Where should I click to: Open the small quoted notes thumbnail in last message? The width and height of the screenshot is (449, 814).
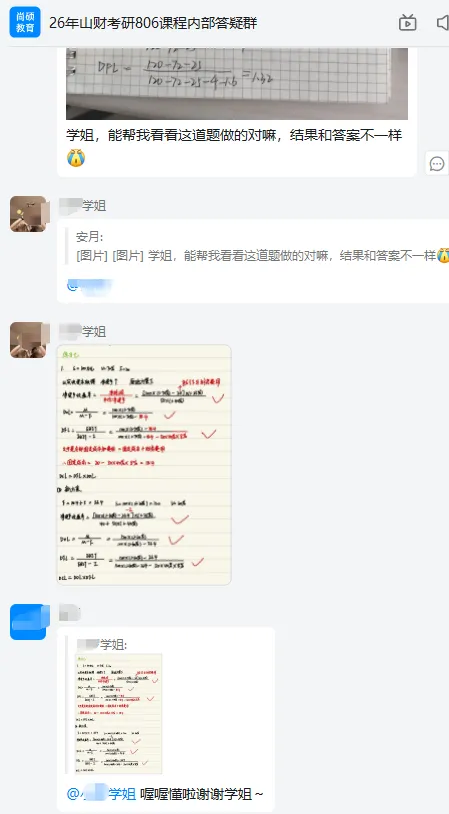coord(119,714)
